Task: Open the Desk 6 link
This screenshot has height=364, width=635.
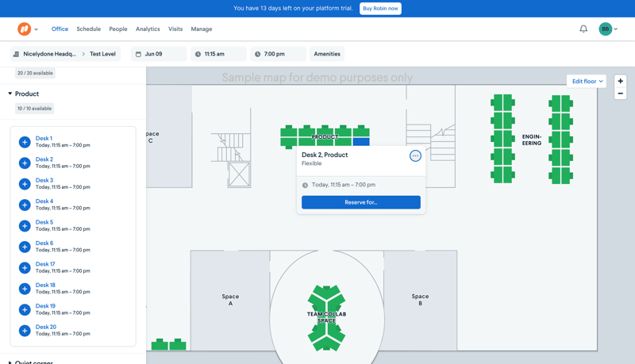Action: point(44,243)
